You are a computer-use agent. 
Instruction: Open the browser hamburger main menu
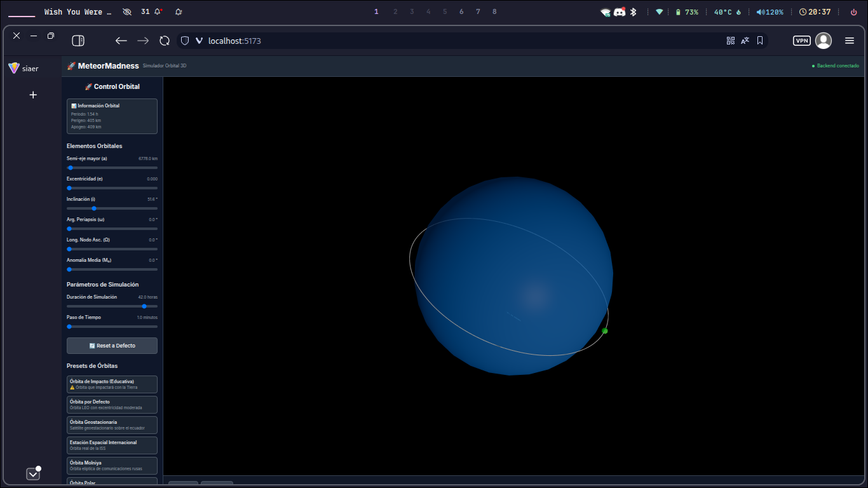tap(850, 41)
